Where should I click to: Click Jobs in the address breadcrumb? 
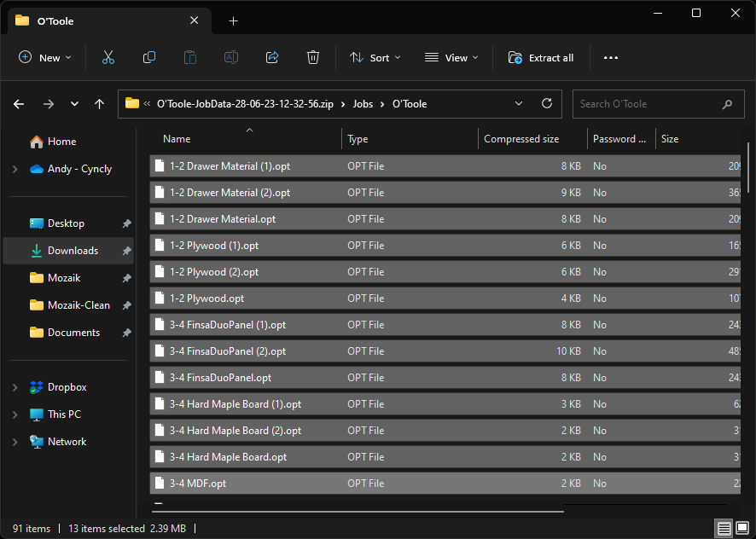[x=363, y=104]
